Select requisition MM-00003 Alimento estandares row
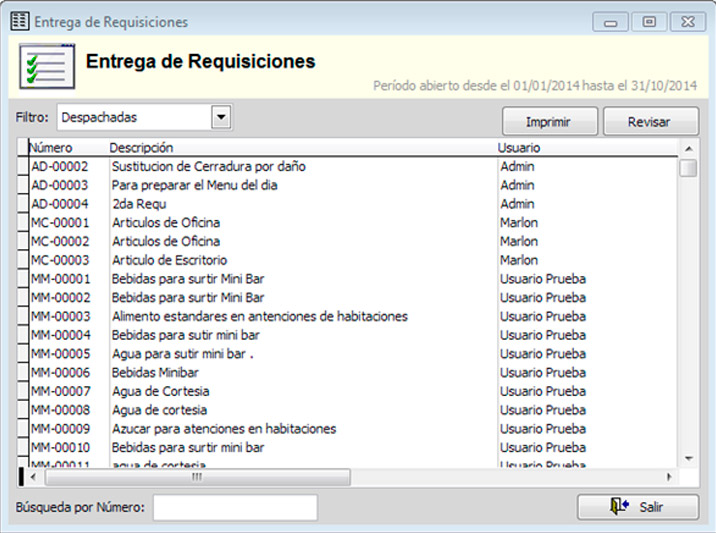The width and height of the screenshot is (716, 533). [260, 317]
